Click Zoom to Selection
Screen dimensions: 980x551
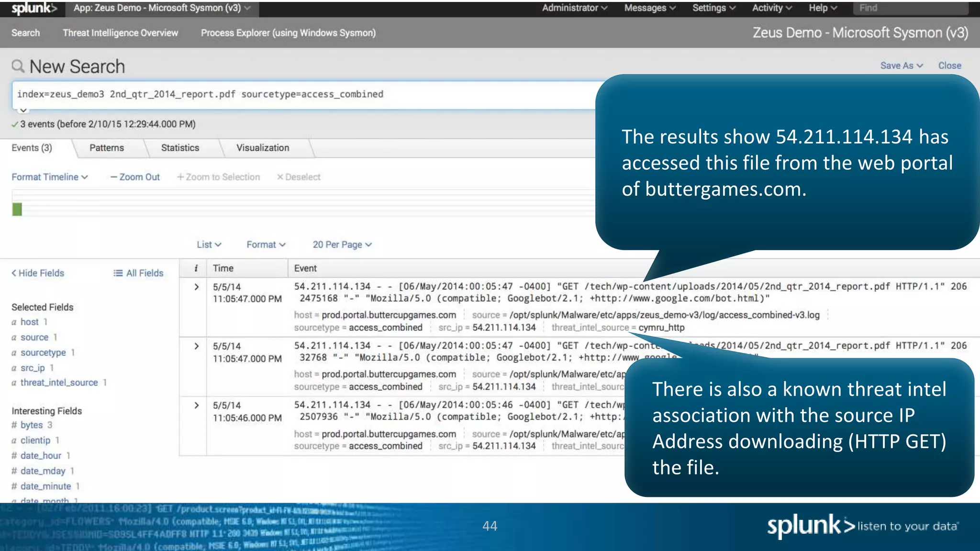218,177
